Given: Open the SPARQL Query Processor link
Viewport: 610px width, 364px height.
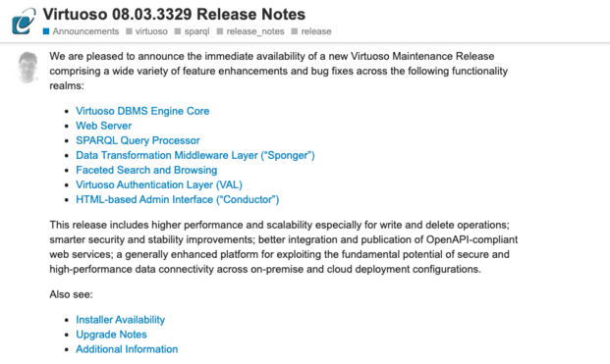Looking at the screenshot, I should 138,140.
